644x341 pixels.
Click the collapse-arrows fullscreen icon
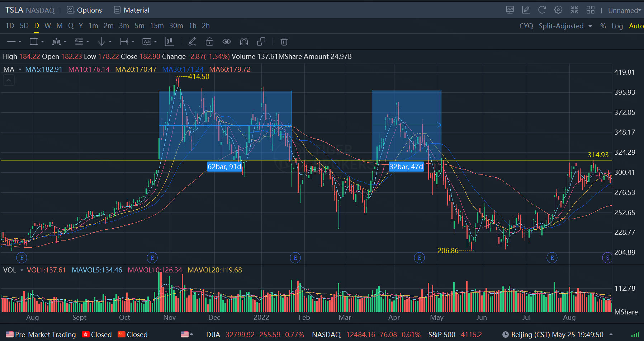[574, 10]
